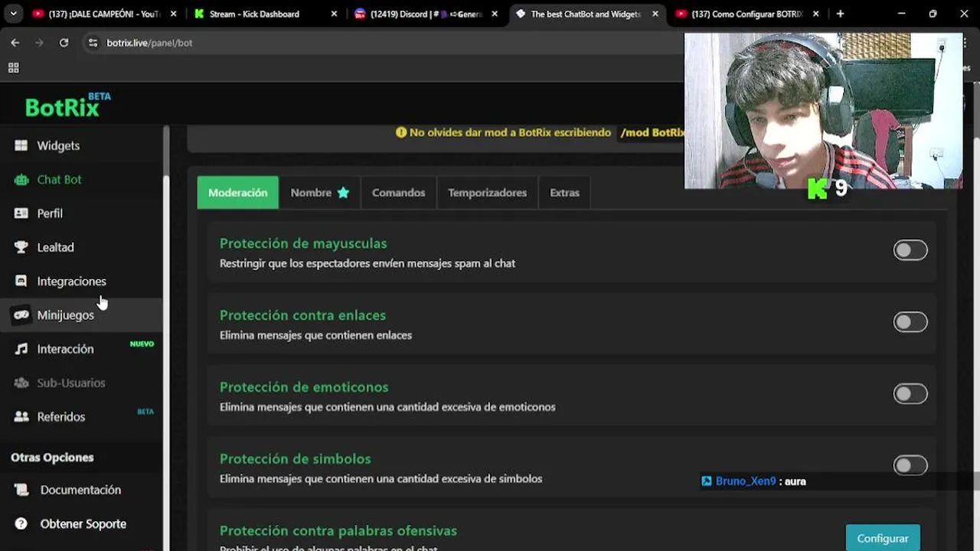Click the Documentación book icon

23,490
